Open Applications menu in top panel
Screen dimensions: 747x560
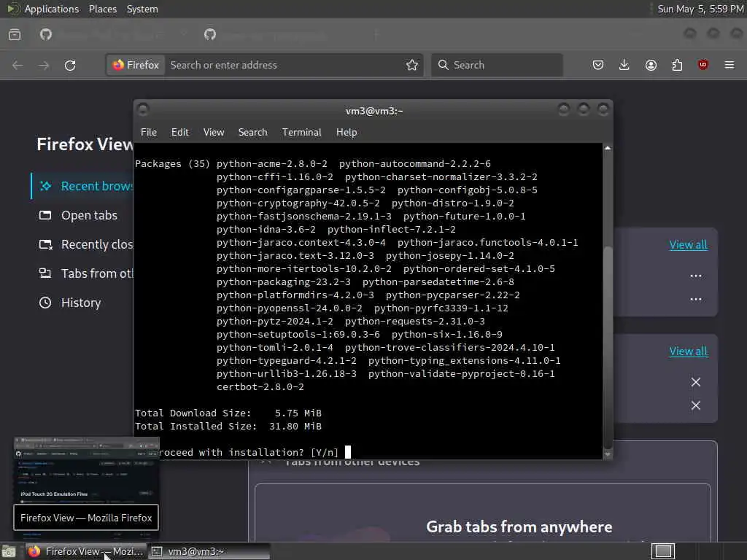[x=52, y=9]
